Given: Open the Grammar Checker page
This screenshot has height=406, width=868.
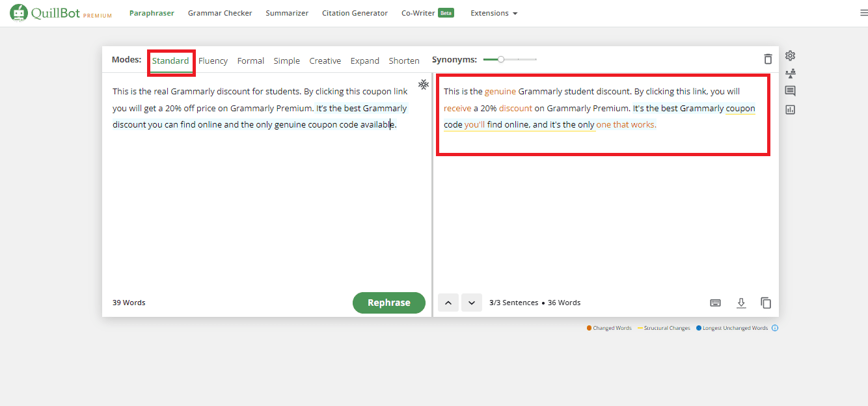Looking at the screenshot, I should 220,13.
